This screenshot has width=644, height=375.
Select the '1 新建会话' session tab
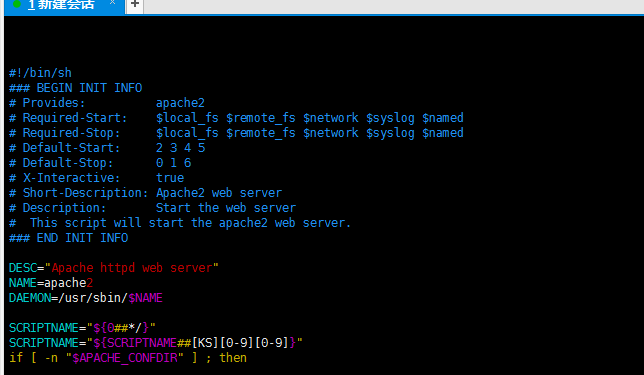coord(64,6)
